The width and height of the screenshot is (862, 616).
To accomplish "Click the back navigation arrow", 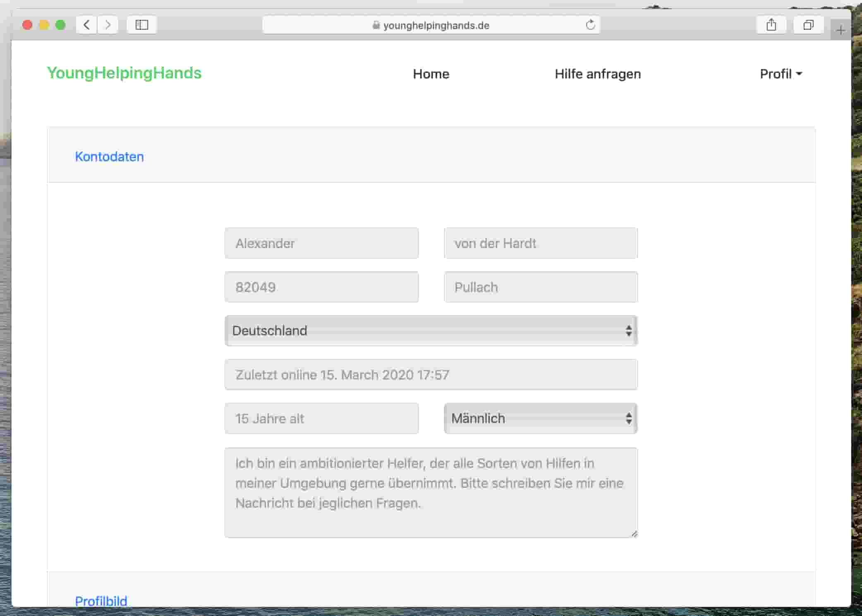I will point(86,25).
